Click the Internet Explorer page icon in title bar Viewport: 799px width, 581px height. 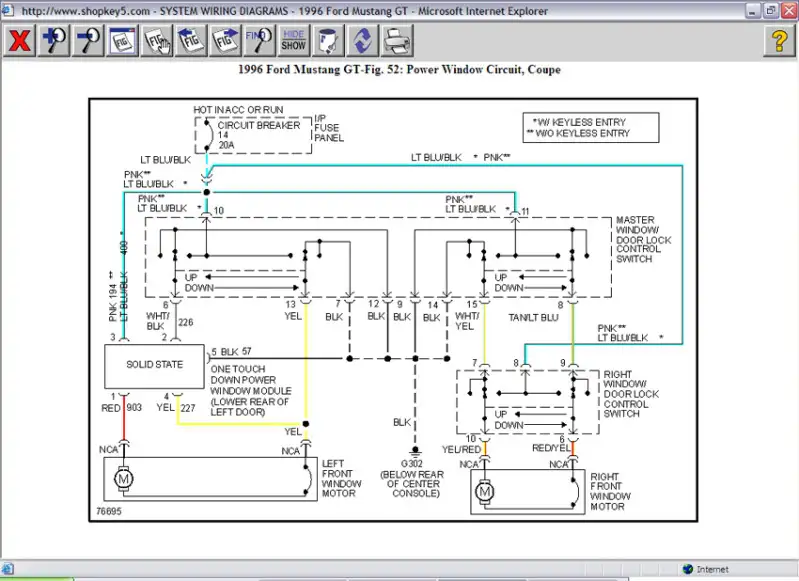(x=8, y=10)
